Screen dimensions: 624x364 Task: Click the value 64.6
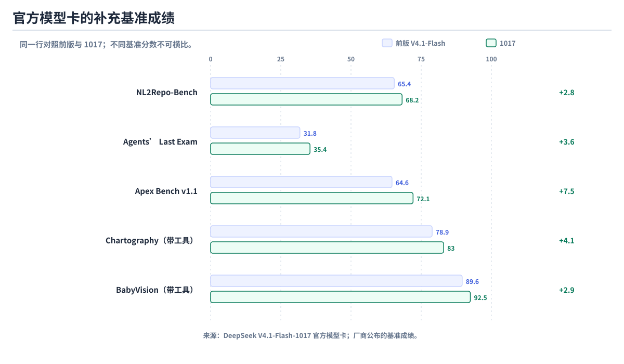[402, 183]
